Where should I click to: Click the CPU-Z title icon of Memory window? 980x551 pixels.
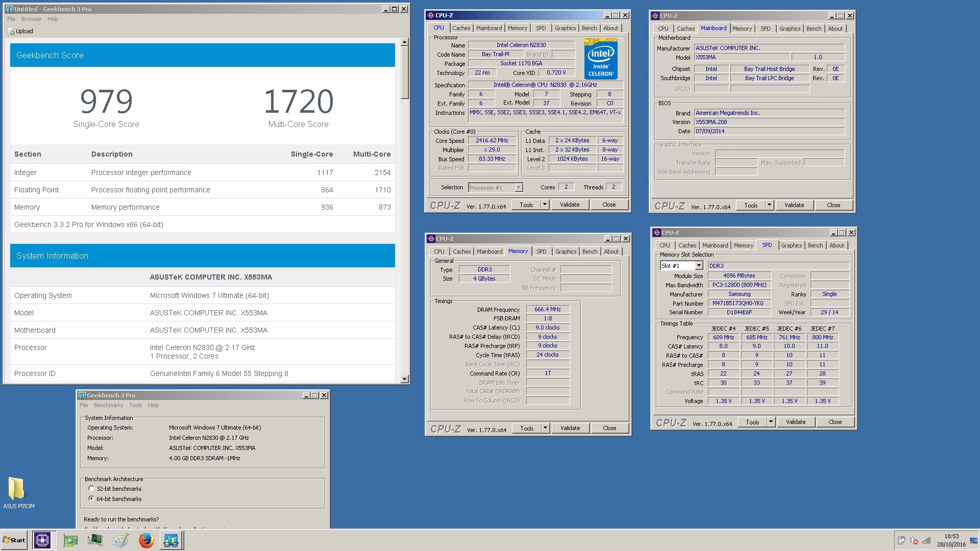coord(431,239)
